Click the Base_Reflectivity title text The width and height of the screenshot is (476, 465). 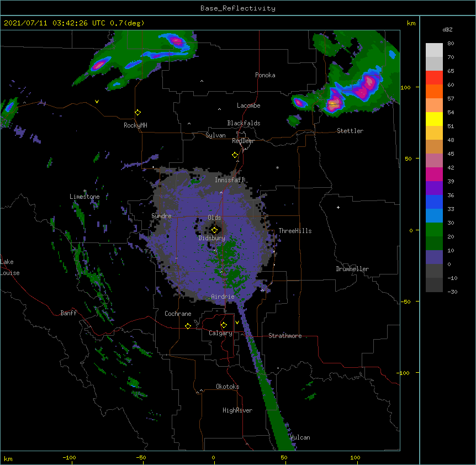[x=237, y=8]
